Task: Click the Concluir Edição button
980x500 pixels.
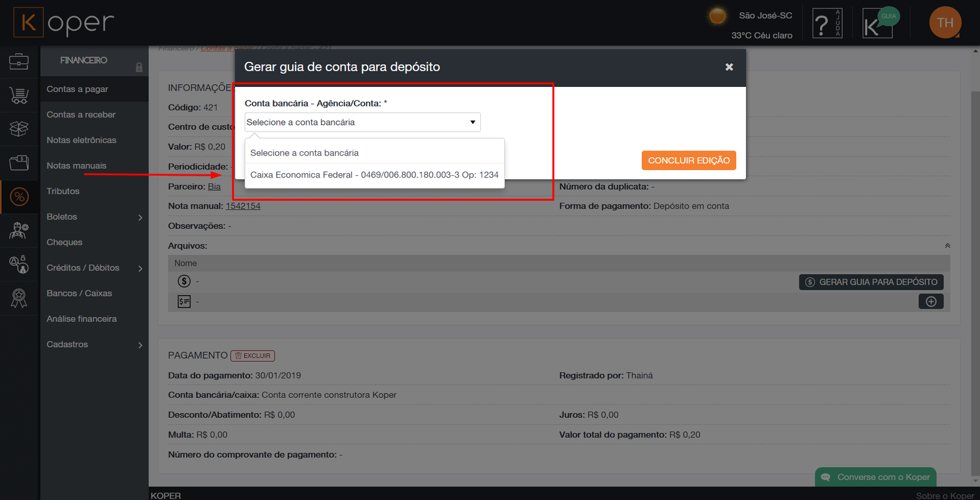Action: (x=688, y=160)
